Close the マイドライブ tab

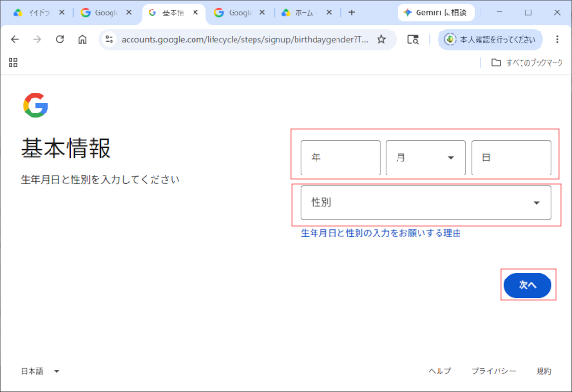click(62, 12)
